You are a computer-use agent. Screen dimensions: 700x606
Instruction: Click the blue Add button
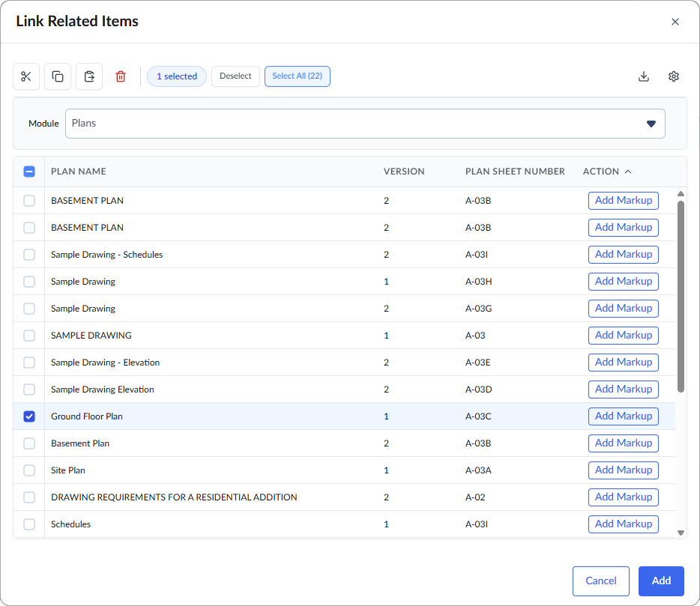pos(661,581)
